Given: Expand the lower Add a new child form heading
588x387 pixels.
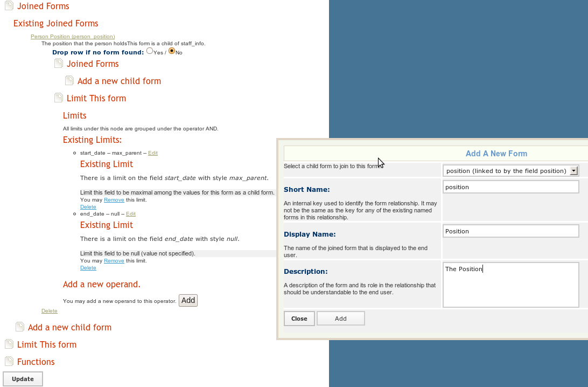Looking at the screenshot, I should [x=70, y=327].
